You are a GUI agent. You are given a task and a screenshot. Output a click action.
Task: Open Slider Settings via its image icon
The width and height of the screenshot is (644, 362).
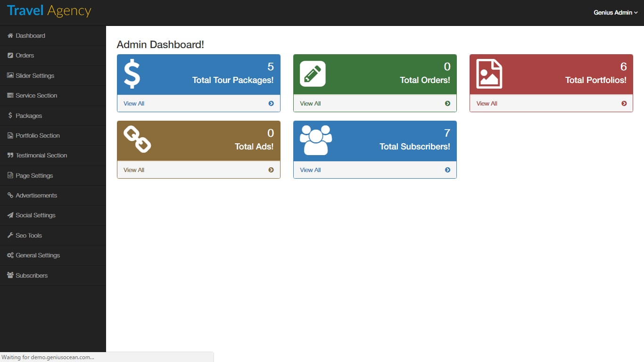click(9, 75)
